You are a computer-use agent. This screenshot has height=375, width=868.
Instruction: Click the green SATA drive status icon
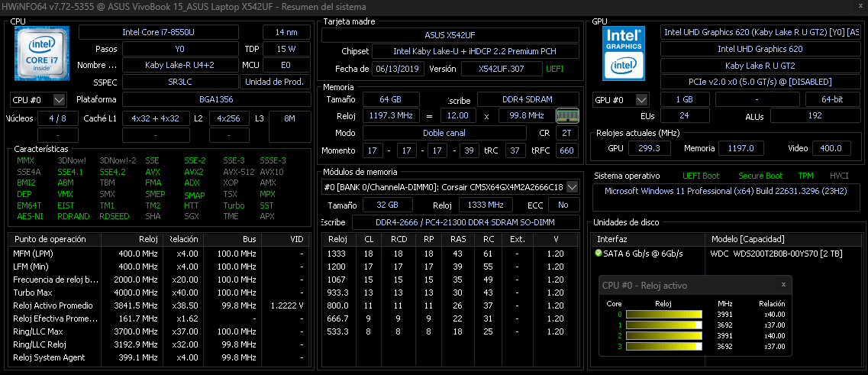(598, 254)
